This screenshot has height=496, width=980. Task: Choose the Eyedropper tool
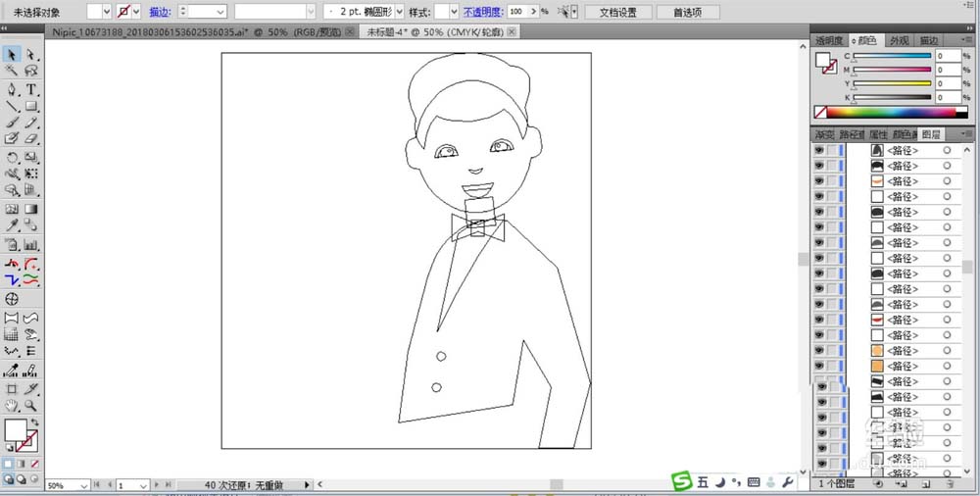coord(12,226)
